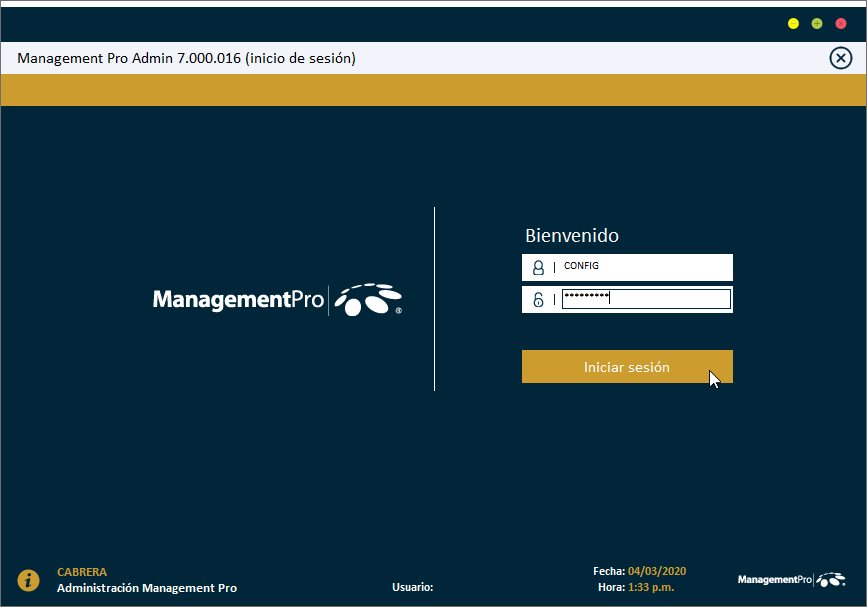Select the CABRERA company name text

[x=82, y=572]
